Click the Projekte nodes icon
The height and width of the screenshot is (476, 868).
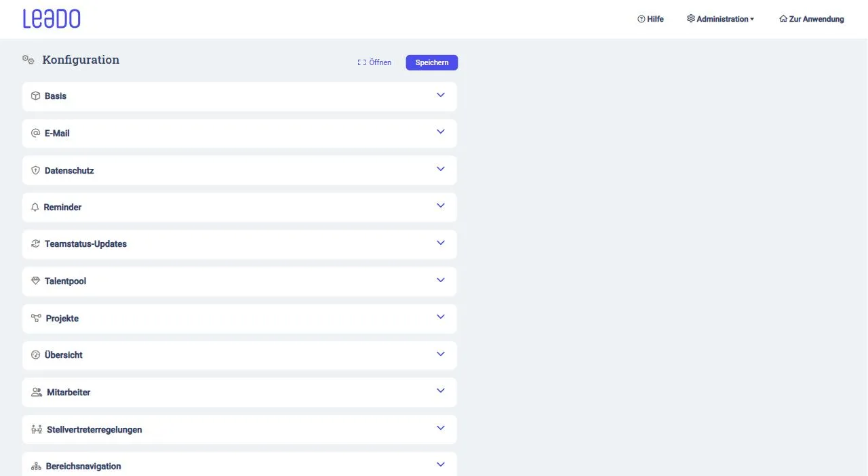click(37, 318)
